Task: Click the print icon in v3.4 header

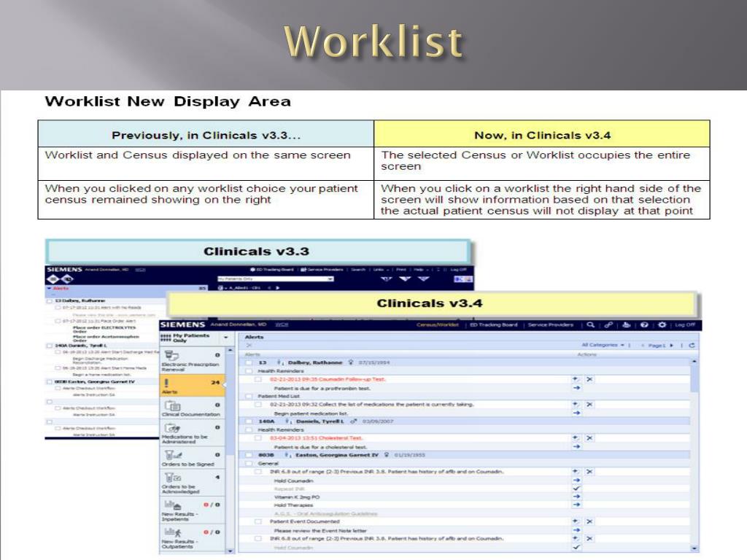Action: pyautogui.click(x=627, y=324)
